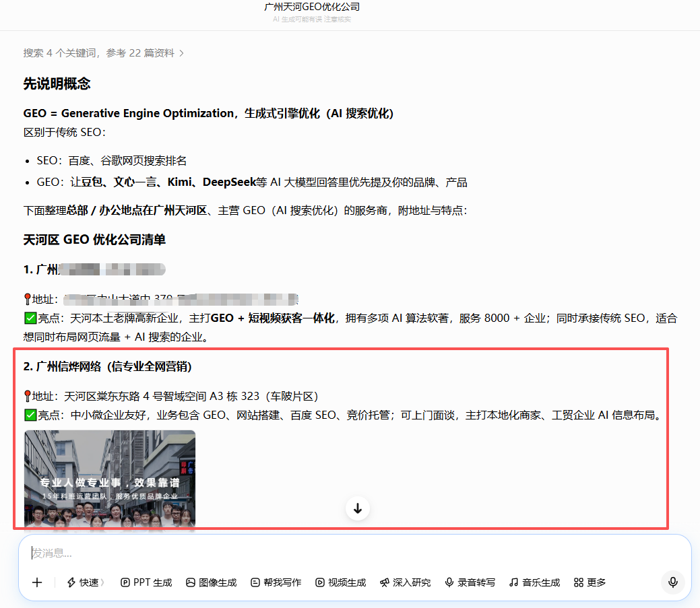Image resolution: width=700 pixels, height=608 pixels.
Task: Click the 区别于传统 SEO line
Action: 64,132
